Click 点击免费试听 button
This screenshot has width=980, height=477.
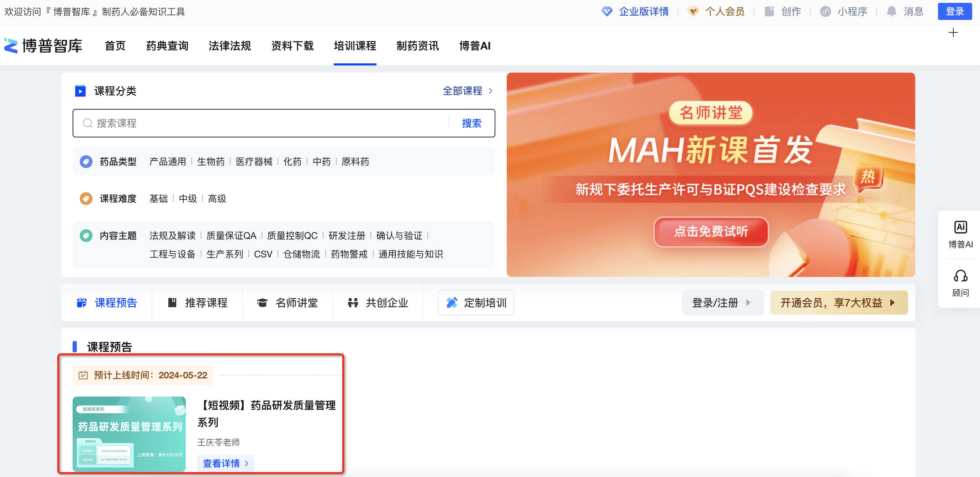[x=711, y=231]
